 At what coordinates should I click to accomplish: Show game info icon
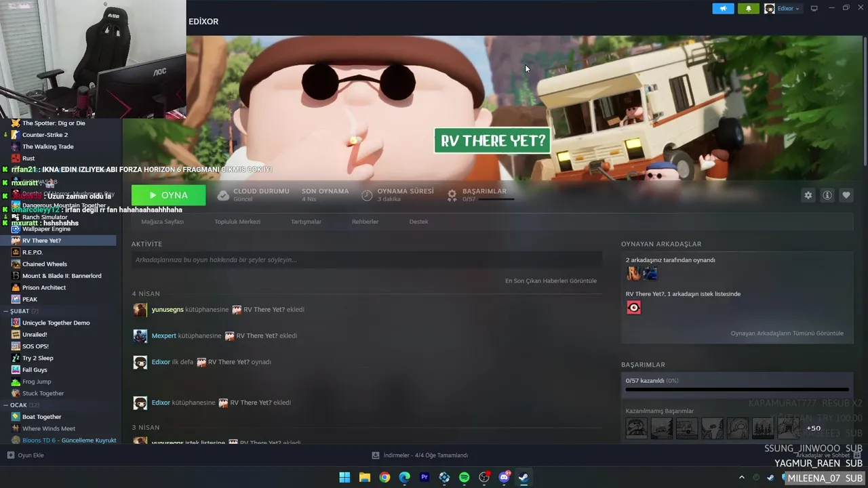point(827,195)
